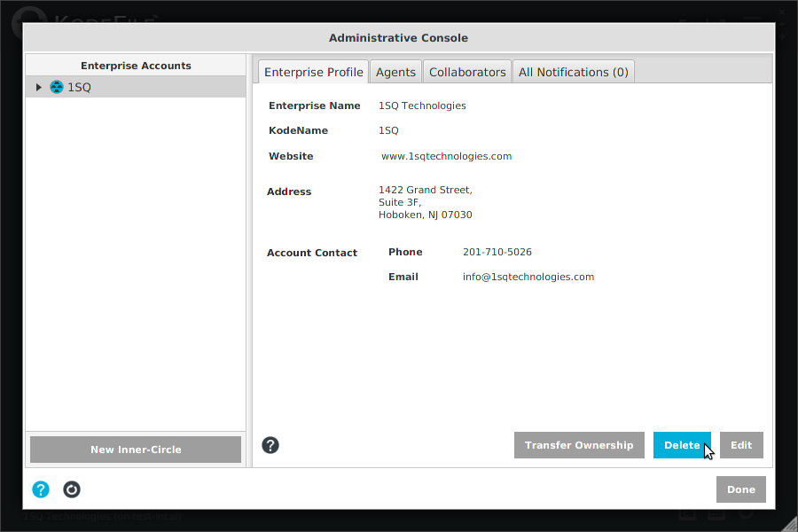Select the 1SQ account row label

80,88
